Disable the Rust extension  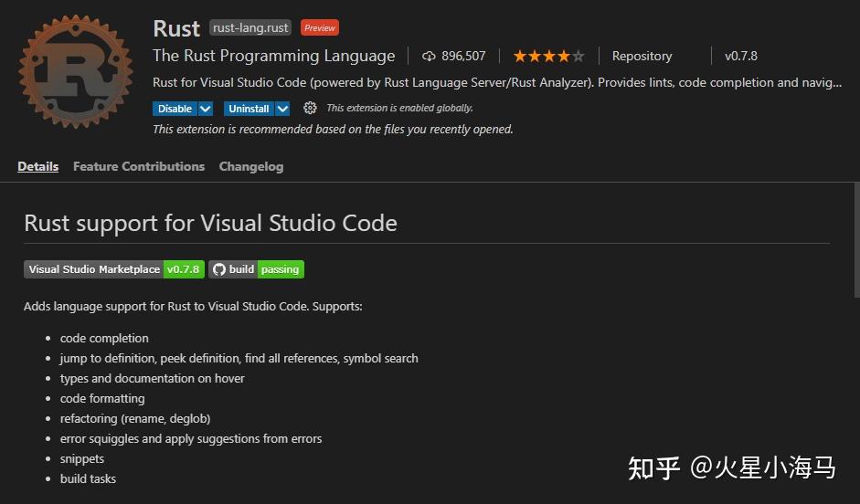pyautogui.click(x=175, y=109)
